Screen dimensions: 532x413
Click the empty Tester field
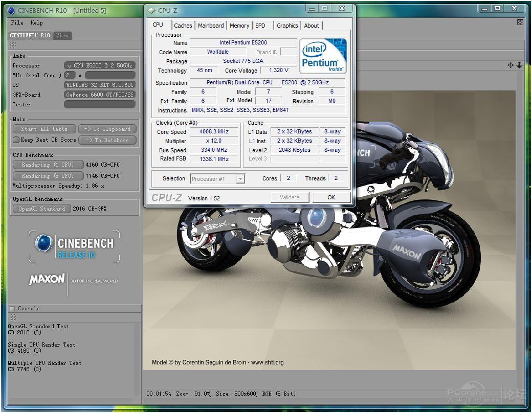point(100,104)
